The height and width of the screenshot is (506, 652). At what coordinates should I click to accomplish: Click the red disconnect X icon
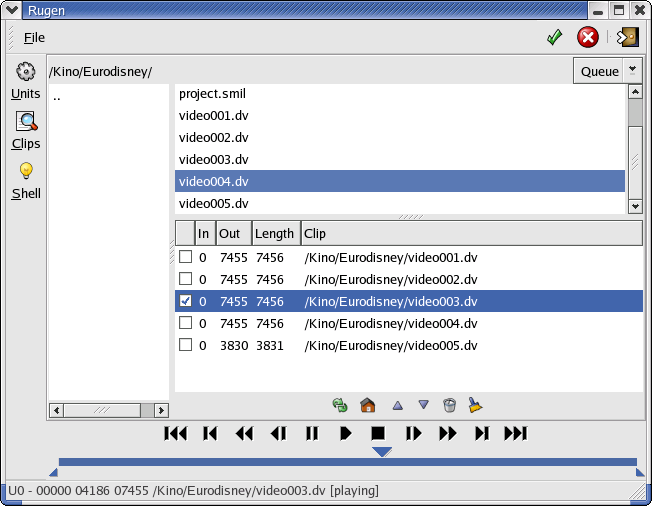click(x=588, y=37)
